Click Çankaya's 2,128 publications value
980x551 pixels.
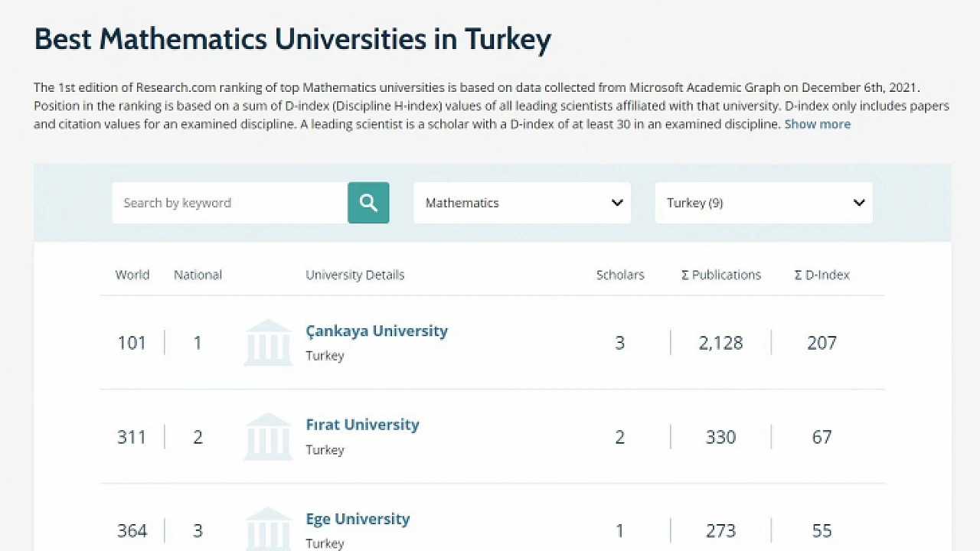pos(720,343)
